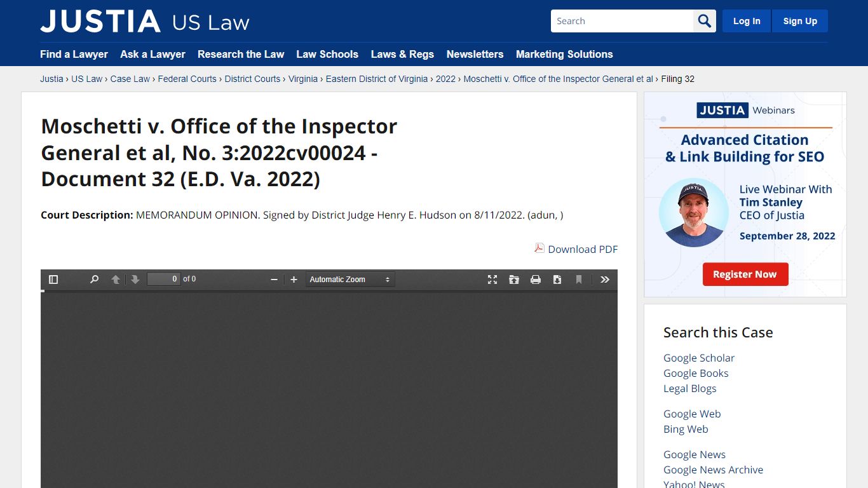
Task: Open Ask a Lawyer menu
Action: tap(153, 55)
